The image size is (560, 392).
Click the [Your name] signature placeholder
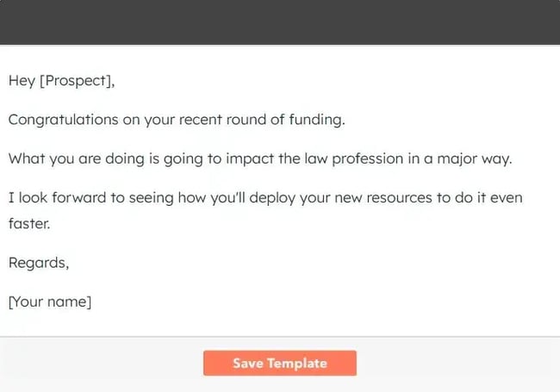coord(50,302)
